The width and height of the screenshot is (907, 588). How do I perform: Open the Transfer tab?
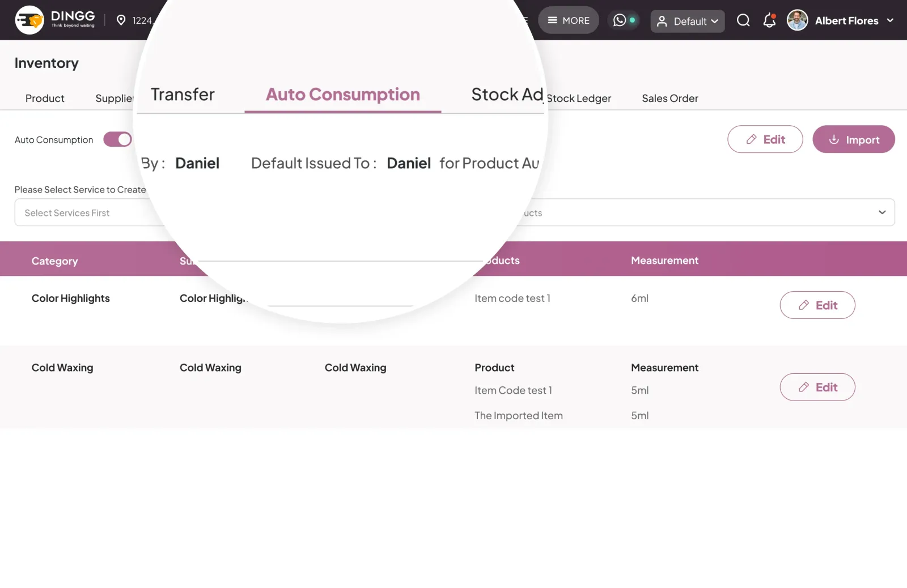pos(183,95)
